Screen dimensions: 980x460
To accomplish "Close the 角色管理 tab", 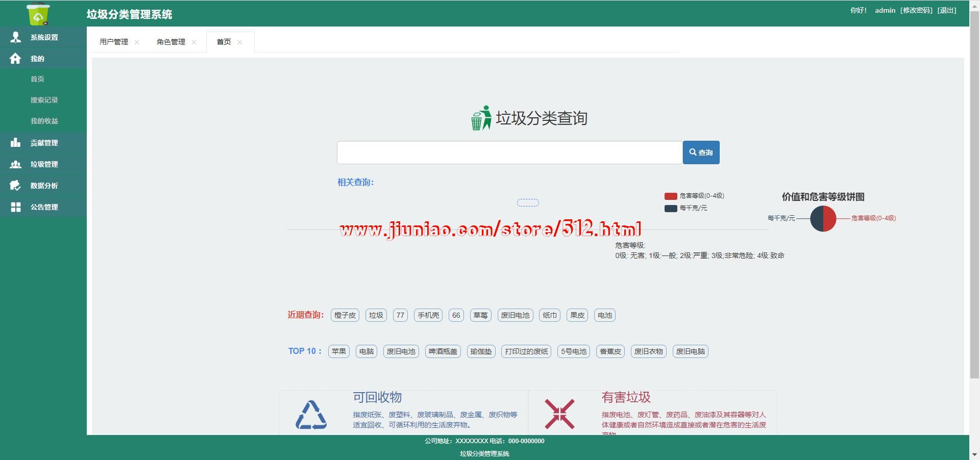I will [x=194, y=42].
